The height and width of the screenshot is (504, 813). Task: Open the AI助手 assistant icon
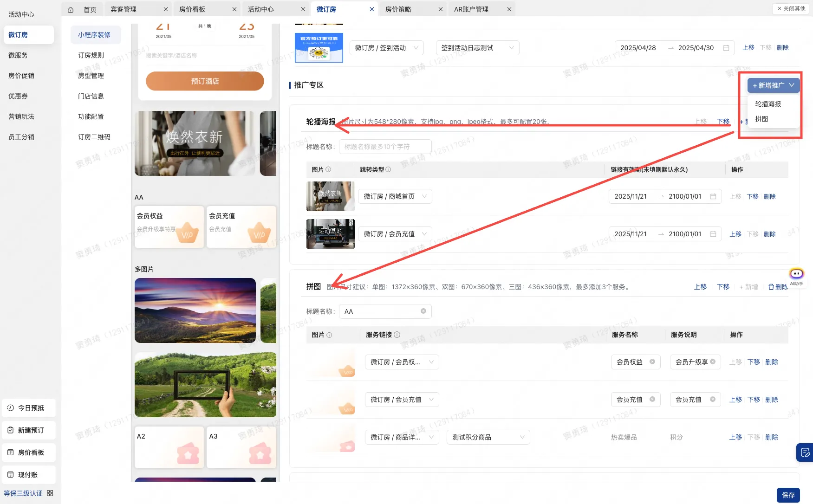click(797, 274)
